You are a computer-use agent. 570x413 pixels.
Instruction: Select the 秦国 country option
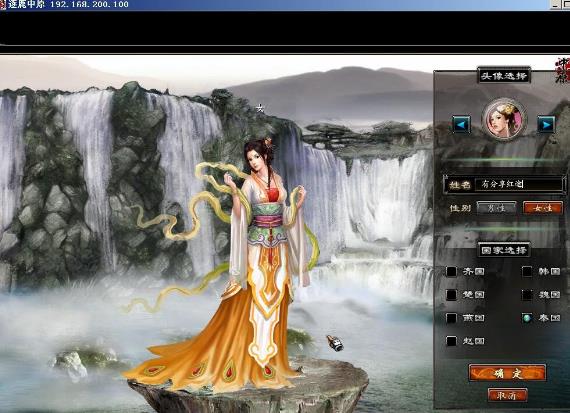coord(527,318)
